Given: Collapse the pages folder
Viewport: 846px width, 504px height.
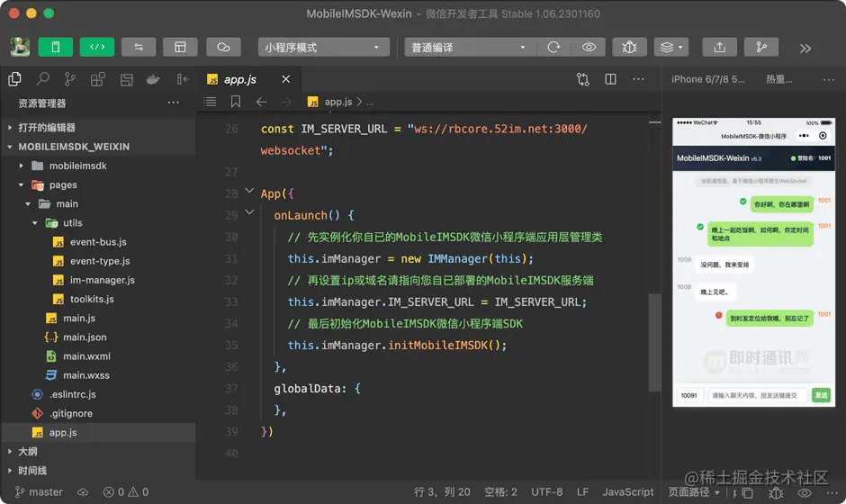Looking at the screenshot, I should 99,184.
